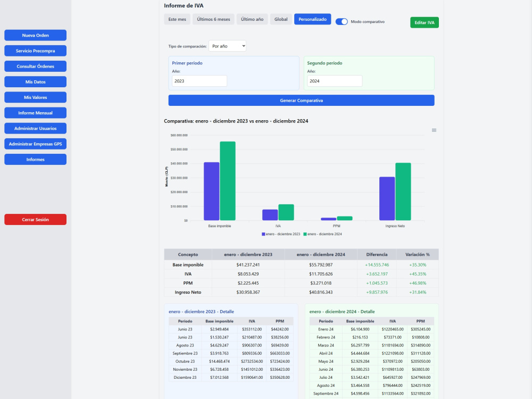Click the Enero 24 period cell
This screenshot has width=532, height=399.
(326, 329)
